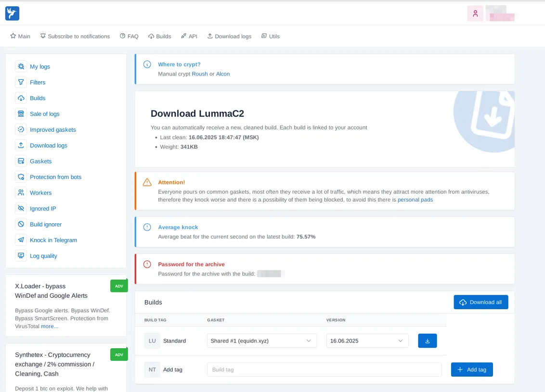Click the blue Add tag button
The image size is (545, 392).
pyautogui.click(x=472, y=369)
